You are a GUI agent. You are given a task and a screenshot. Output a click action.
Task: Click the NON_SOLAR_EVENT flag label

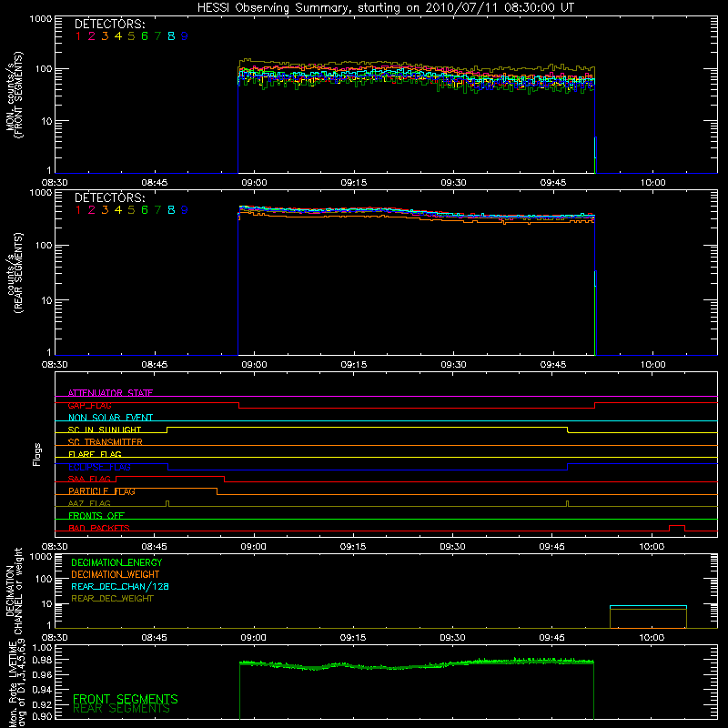point(110,418)
